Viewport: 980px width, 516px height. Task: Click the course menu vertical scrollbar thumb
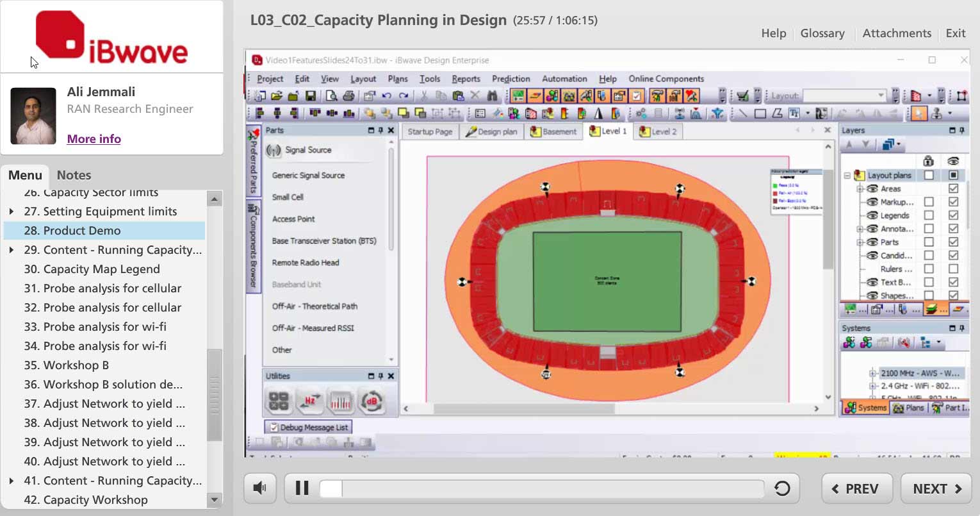[215, 395]
